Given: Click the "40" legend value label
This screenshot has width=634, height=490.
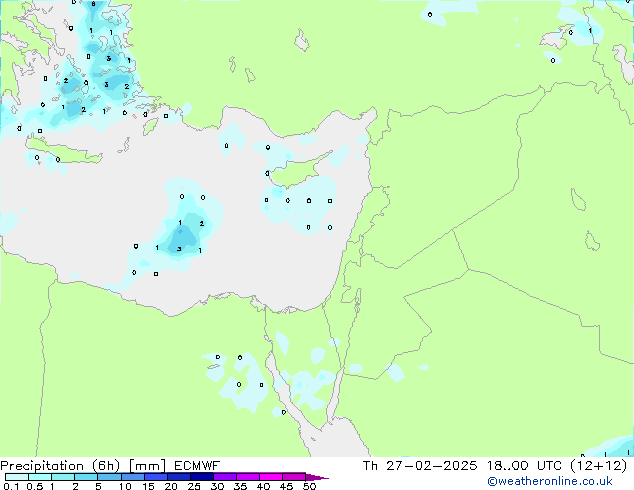Looking at the screenshot, I should (263, 486).
